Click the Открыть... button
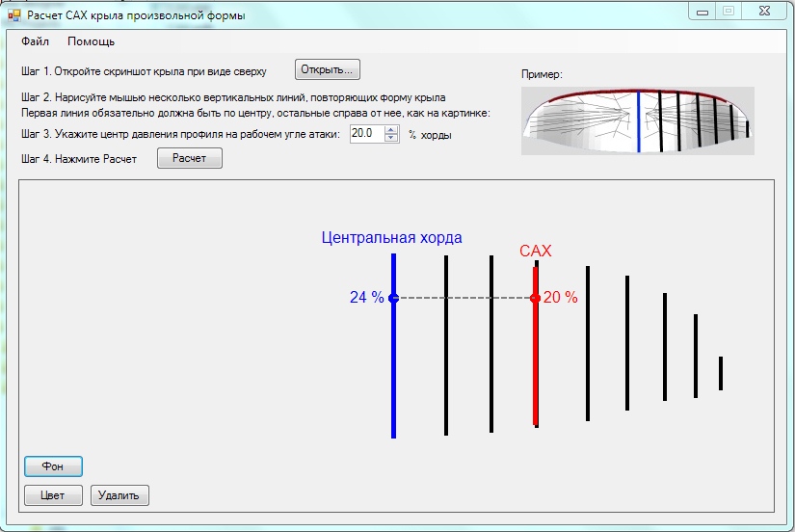This screenshot has width=795, height=532. coord(328,69)
